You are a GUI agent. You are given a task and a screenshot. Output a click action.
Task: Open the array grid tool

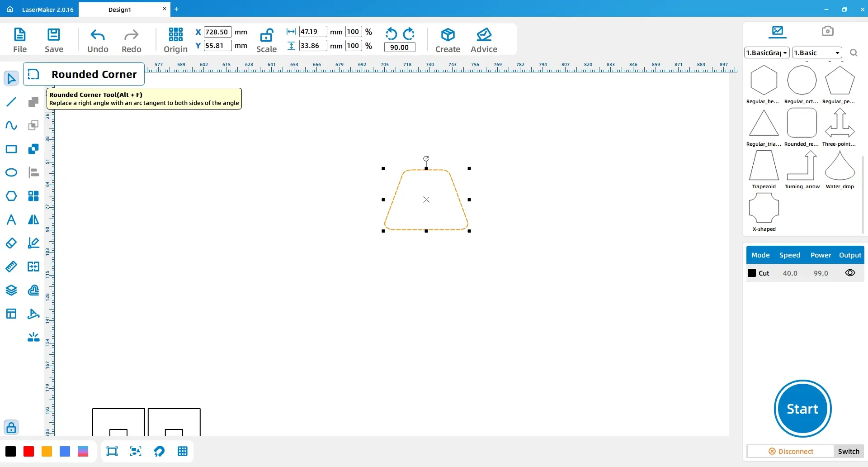[x=33, y=196]
